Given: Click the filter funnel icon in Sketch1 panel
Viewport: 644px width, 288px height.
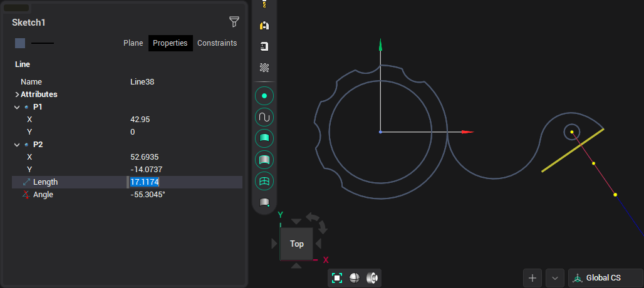Looking at the screenshot, I should 234,22.
